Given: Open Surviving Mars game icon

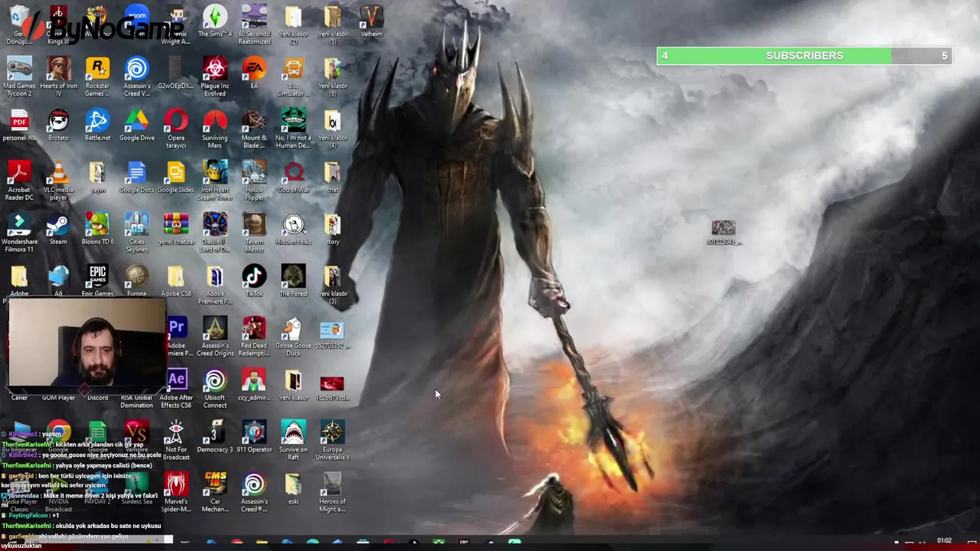Looking at the screenshot, I should tap(215, 129).
